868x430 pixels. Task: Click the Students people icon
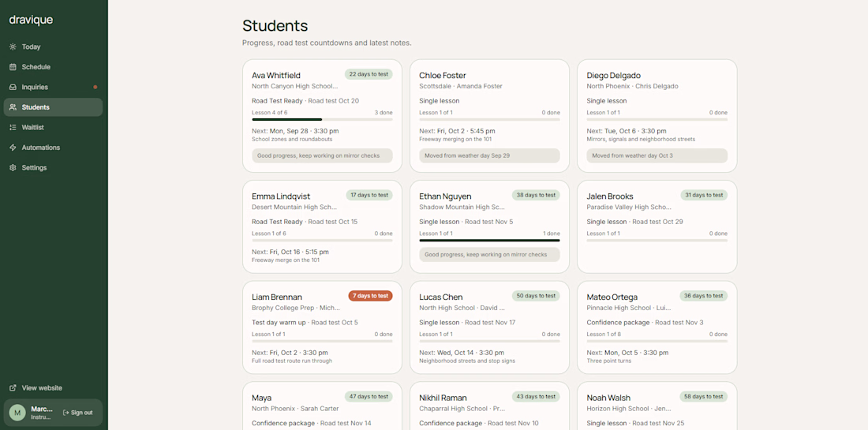tap(13, 107)
